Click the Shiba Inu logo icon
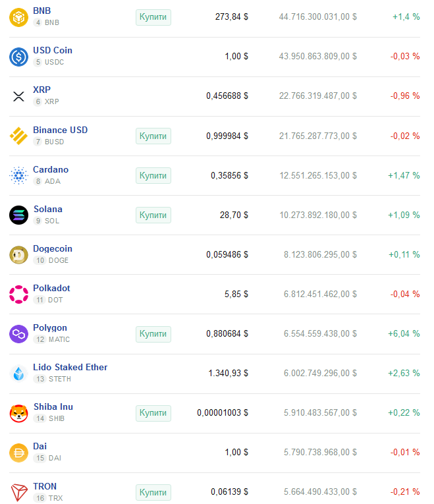Image resolution: width=434 pixels, height=504 pixels. 18,413
